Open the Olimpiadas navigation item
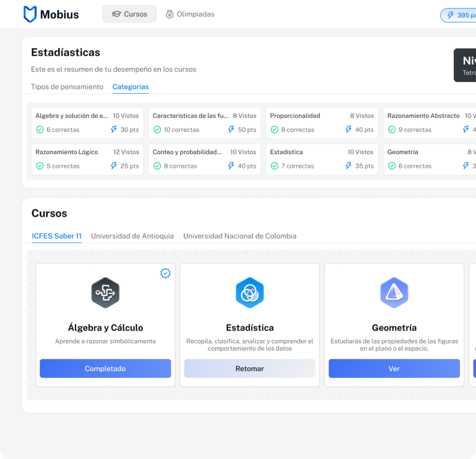This screenshot has width=476, height=459. pyautogui.click(x=190, y=14)
